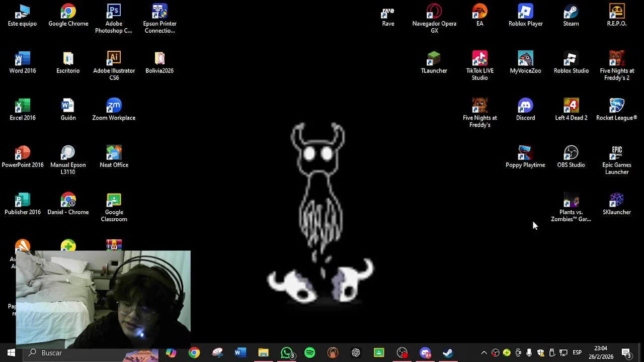The height and width of the screenshot is (362, 644).
Task: Launch the SKlauncher shortcut
Action: tap(617, 205)
